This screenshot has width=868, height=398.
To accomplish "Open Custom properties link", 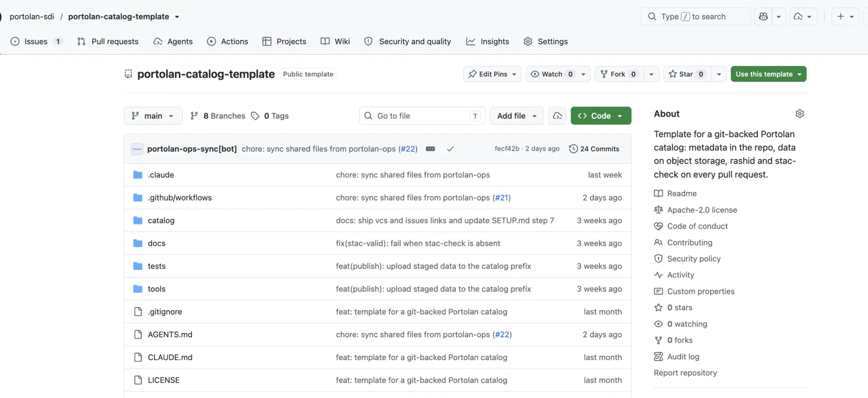I will tap(694, 291).
